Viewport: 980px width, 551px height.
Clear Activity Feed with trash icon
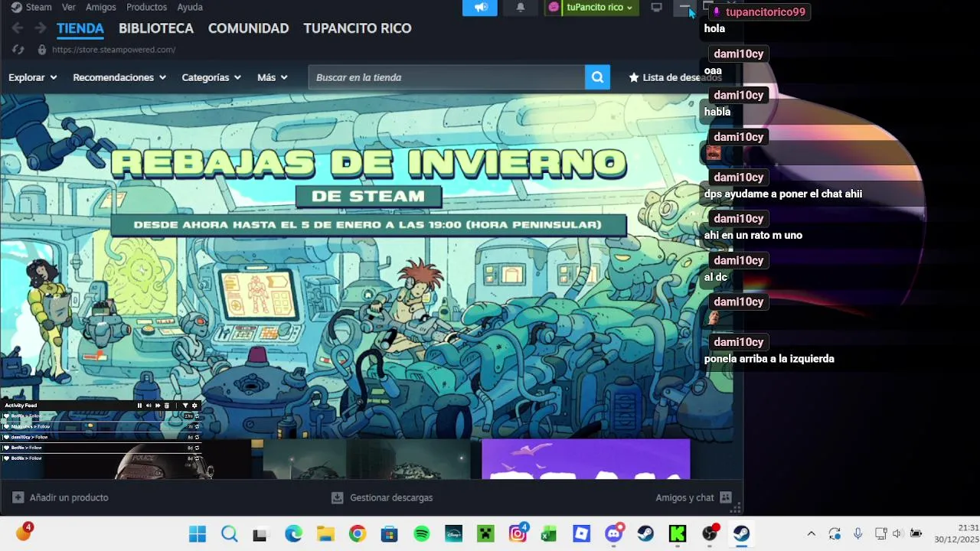click(167, 406)
